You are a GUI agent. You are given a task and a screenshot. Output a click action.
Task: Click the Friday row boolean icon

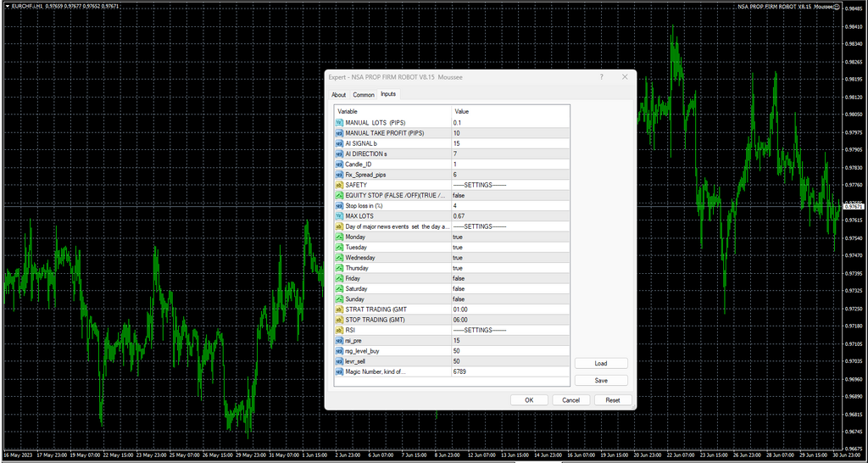pos(339,279)
